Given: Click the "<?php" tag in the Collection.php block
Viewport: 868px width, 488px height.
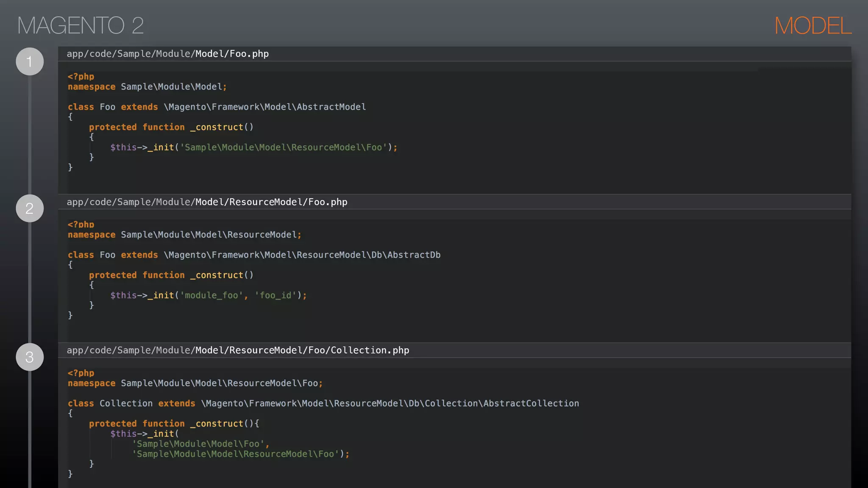Looking at the screenshot, I should pyautogui.click(x=81, y=373).
